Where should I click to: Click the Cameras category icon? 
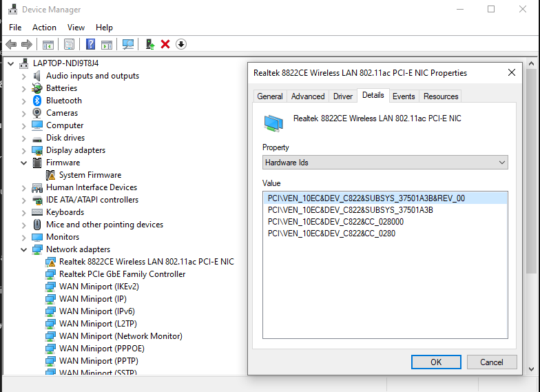point(37,113)
